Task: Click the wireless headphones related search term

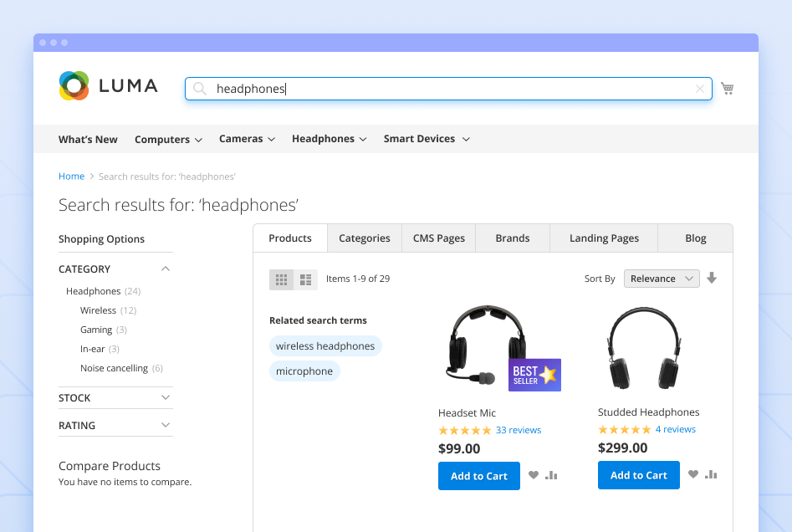Action: 325,345
